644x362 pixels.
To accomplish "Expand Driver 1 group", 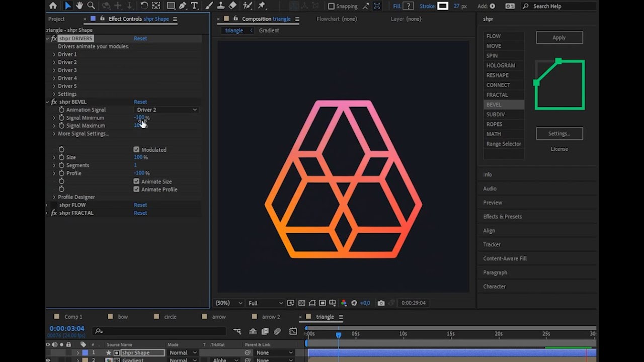I will pos(54,54).
